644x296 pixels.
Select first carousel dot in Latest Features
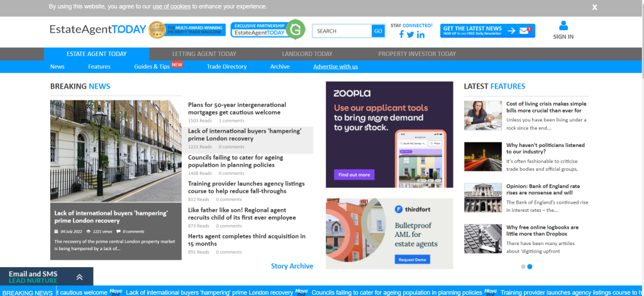coord(522,266)
